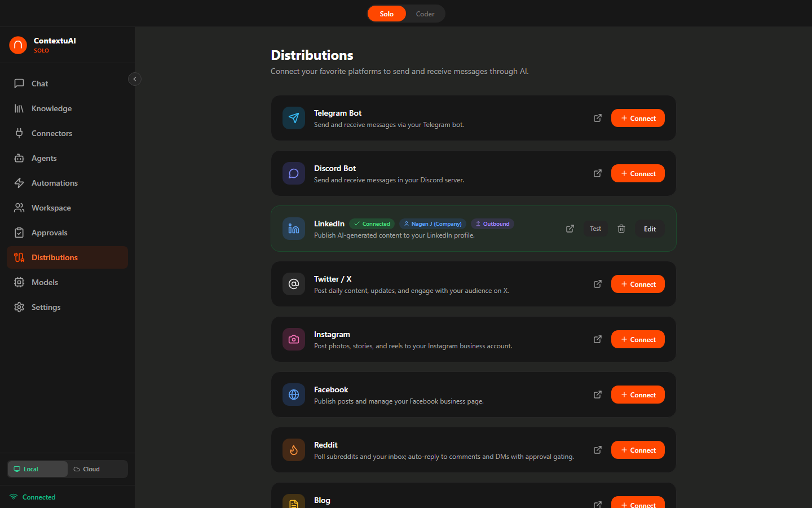812x508 pixels.
Task: Open Reddit external link icon
Action: 598,450
